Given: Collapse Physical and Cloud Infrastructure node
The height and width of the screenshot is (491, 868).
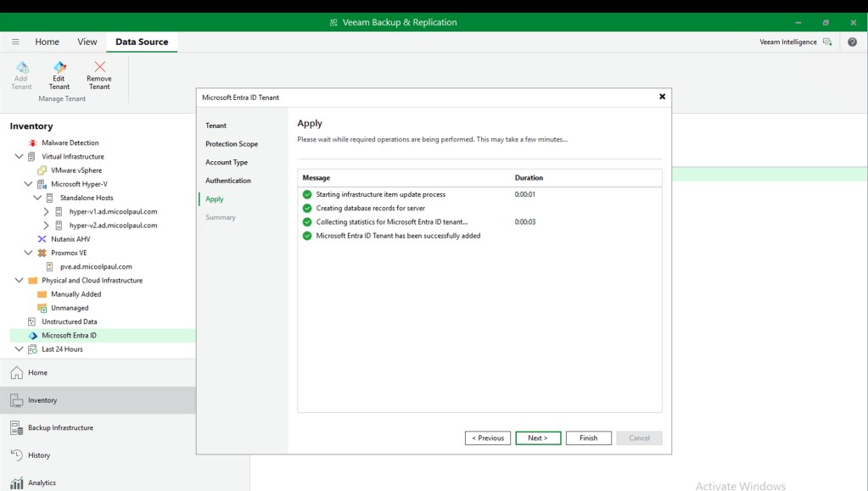Looking at the screenshot, I should click(19, 280).
